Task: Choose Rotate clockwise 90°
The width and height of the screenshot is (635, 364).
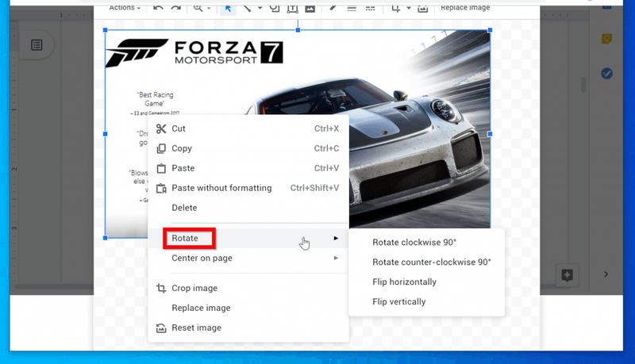Action: click(x=426, y=242)
